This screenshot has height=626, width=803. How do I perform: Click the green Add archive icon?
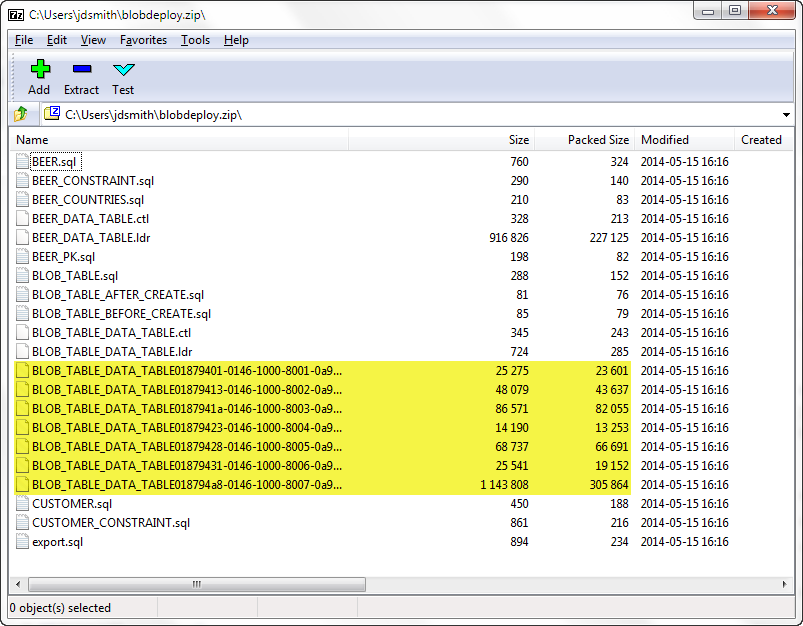[x=39, y=68]
